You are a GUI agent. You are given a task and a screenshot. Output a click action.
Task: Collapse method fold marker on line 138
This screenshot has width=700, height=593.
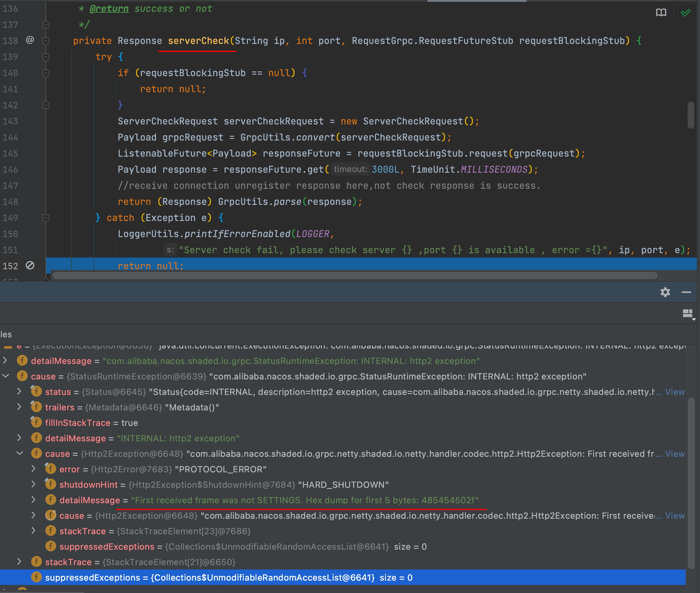[x=46, y=41]
